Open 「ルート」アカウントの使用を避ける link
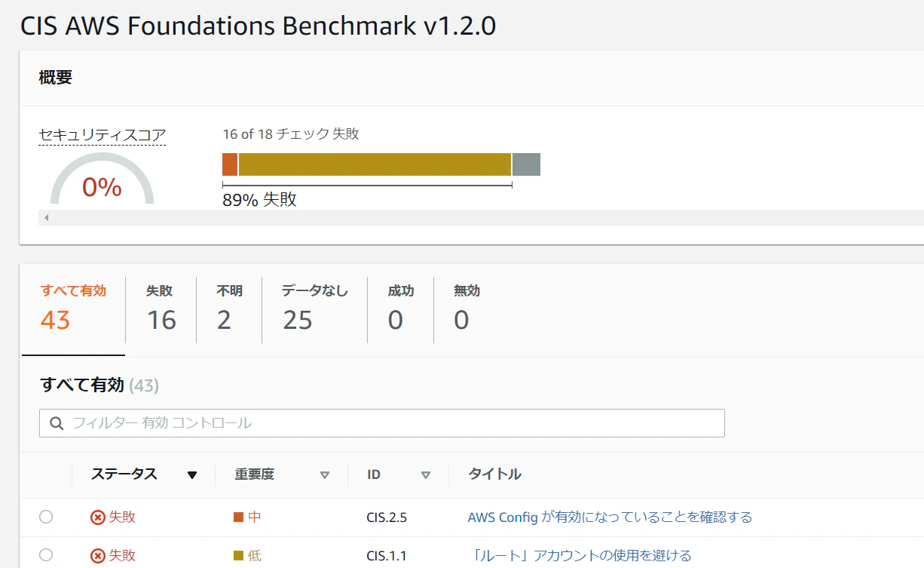Image resolution: width=924 pixels, height=568 pixels. coord(580,556)
